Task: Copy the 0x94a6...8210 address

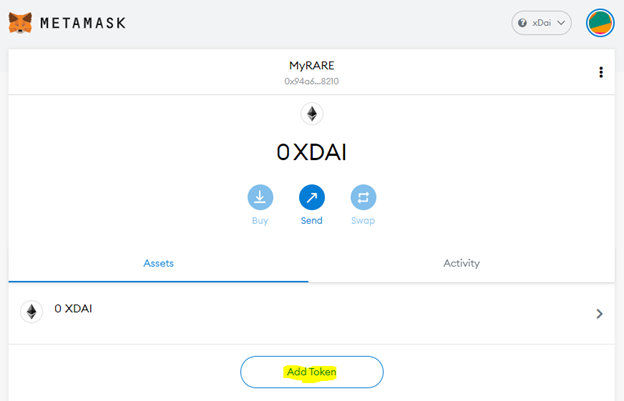Action: click(311, 80)
